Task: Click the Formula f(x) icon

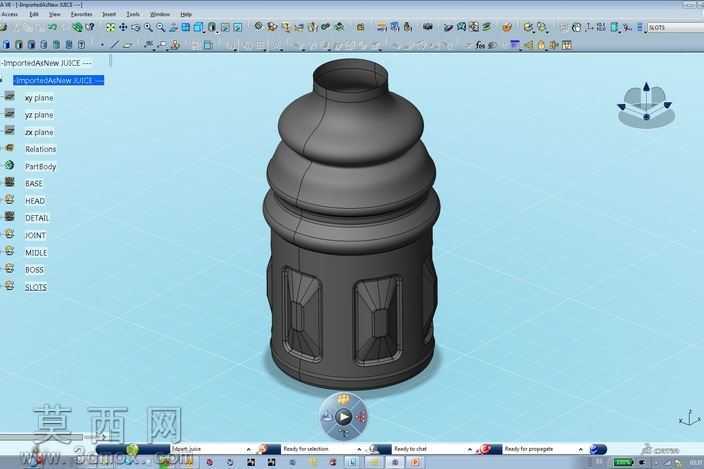Action: 480,45
